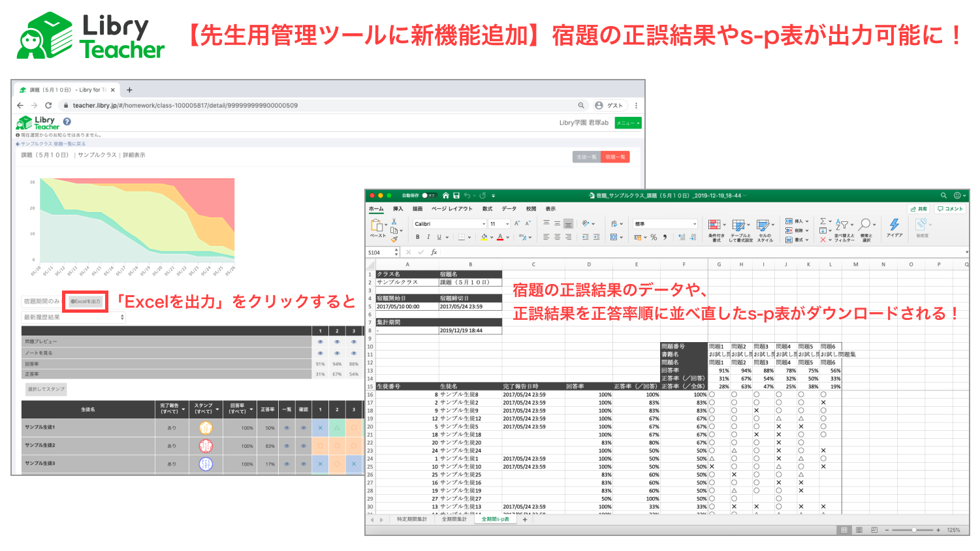The image size is (980, 551).
Task: Toggle Bold formatting in the ribbon
Action: click(418, 236)
